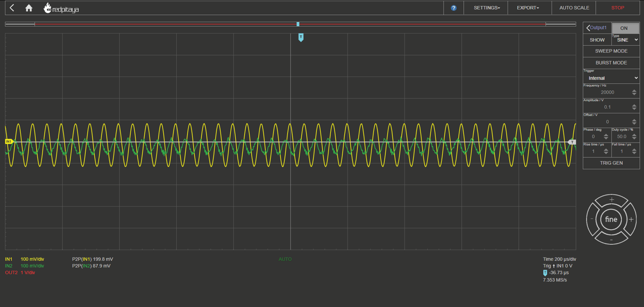
Task: Click the P2P(IN1) 199.8 mV measurement
Action: (92, 259)
